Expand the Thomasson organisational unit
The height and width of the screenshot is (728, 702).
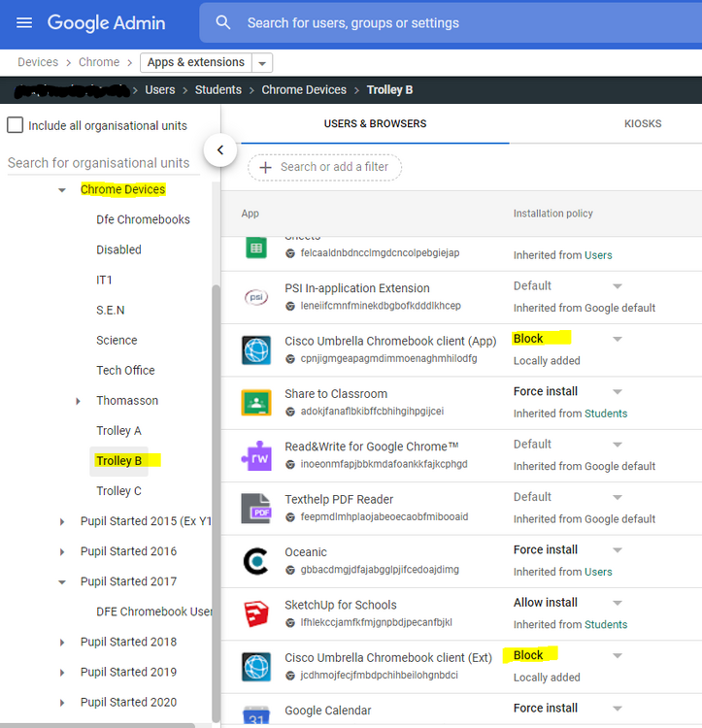[78, 401]
